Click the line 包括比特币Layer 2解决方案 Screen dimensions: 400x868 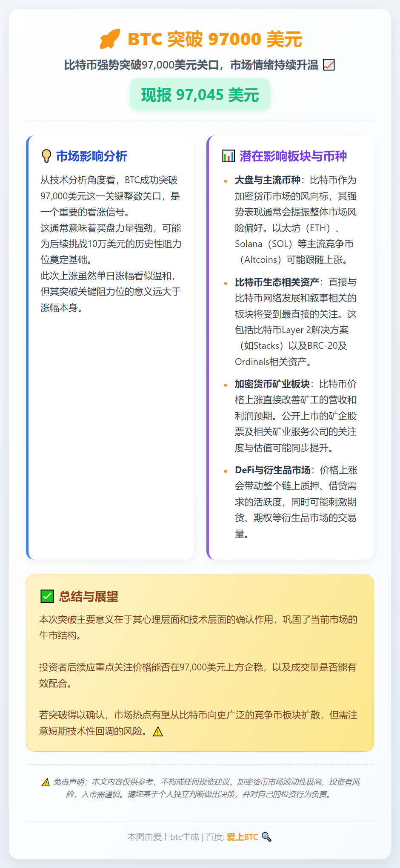[x=292, y=330]
